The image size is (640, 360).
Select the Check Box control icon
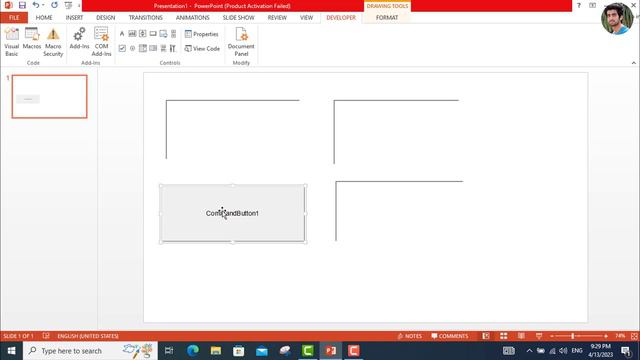tap(122, 48)
